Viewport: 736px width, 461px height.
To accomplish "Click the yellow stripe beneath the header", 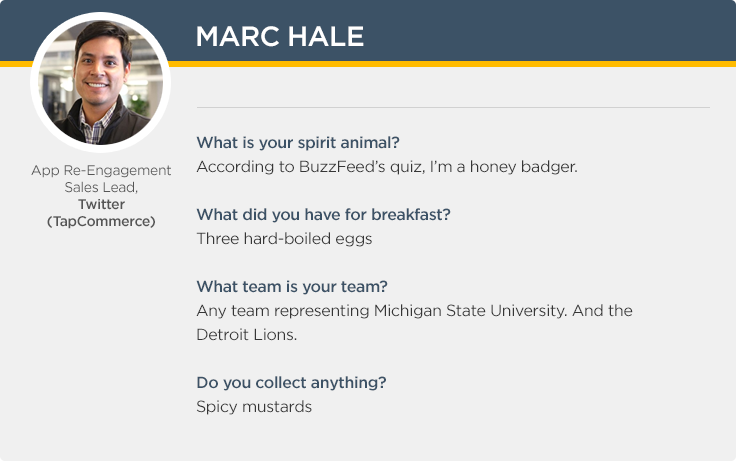I will point(450,64).
